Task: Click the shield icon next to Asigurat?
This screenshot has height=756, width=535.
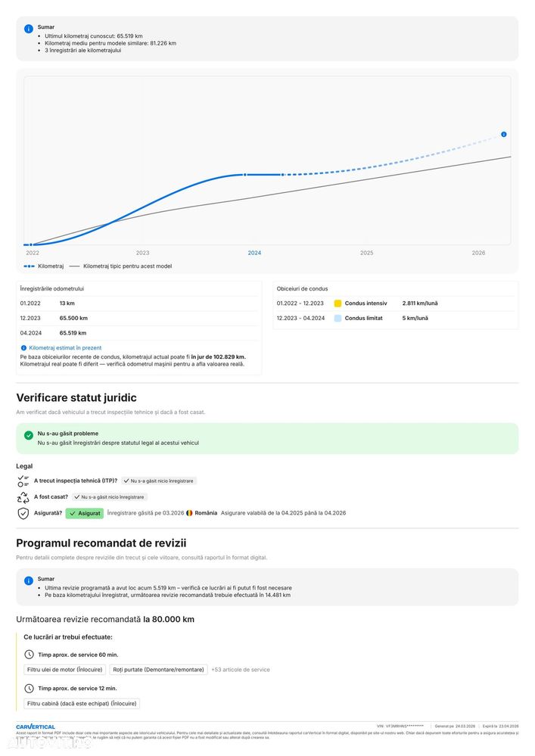Action: pos(23,514)
